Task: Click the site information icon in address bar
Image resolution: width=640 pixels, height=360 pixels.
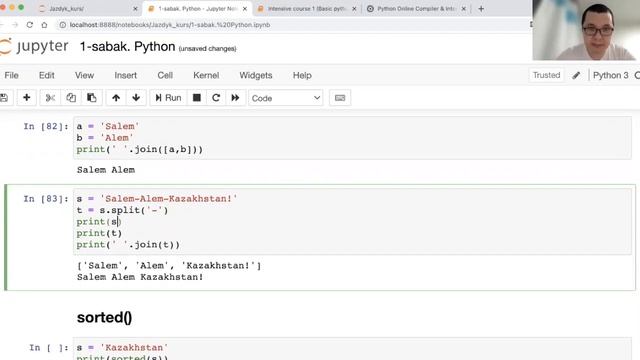Action: point(62,25)
